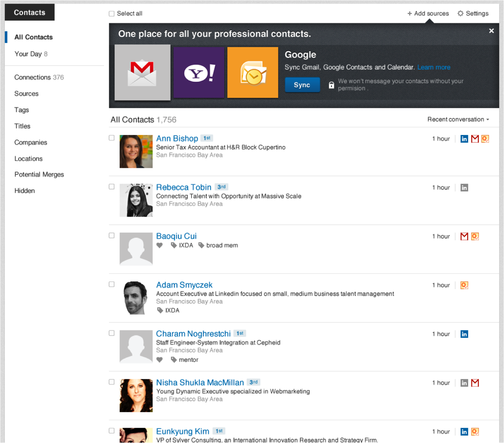Open Connections list in sidebar
This screenshot has height=443, width=504.
coord(39,77)
